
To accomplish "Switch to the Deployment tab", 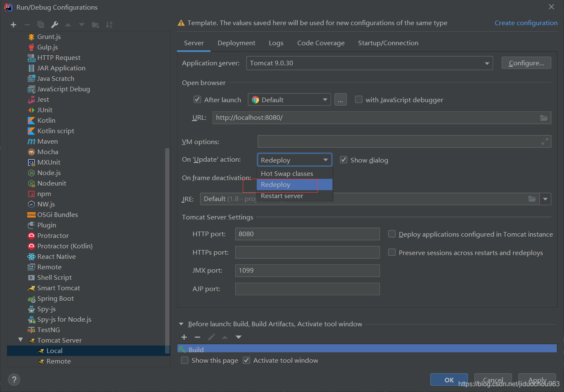I will click(x=237, y=43).
